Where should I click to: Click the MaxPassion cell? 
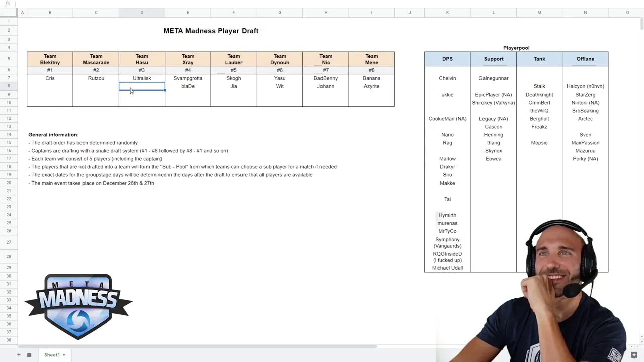[585, 143]
